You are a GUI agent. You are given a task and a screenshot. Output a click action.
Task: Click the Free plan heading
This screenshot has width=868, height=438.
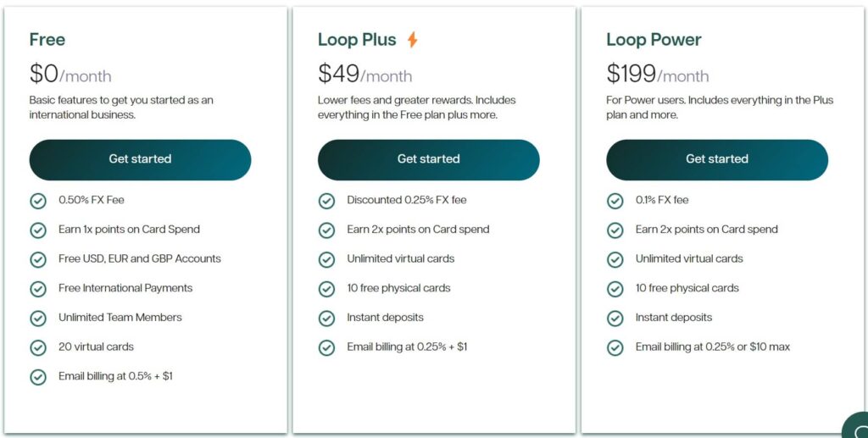[47, 40]
